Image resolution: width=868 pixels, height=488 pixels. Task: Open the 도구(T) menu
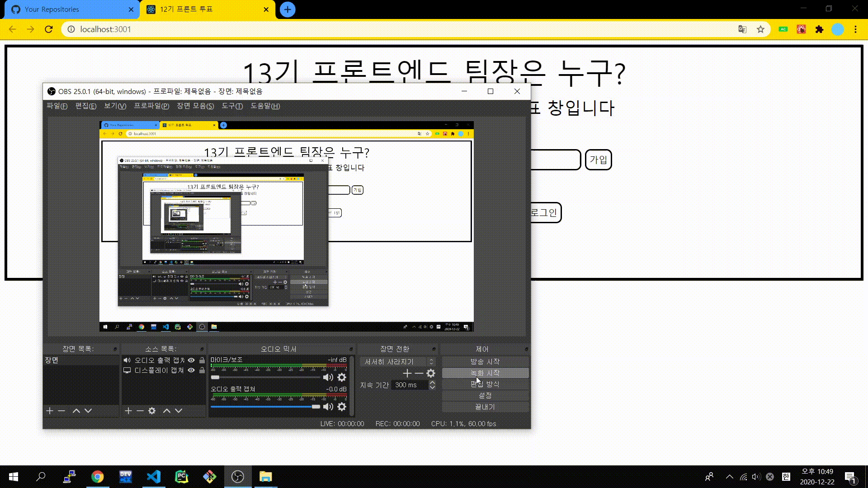232,106
